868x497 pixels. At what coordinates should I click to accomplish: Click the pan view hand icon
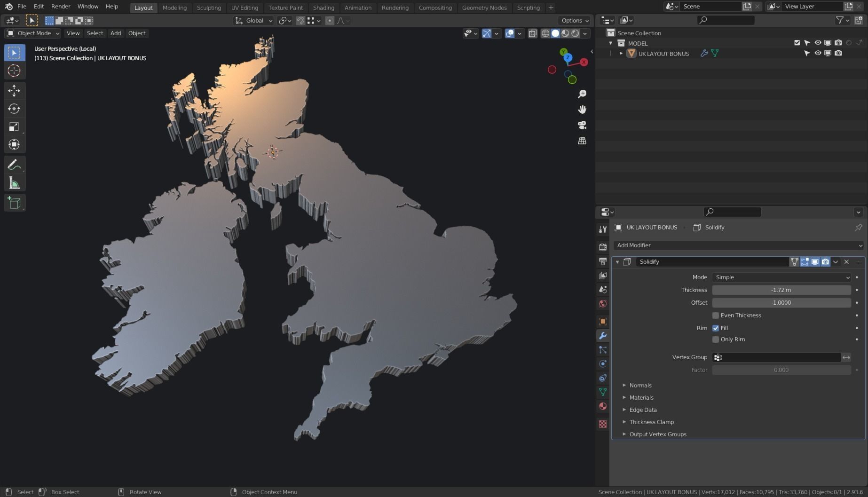coord(582,110)
